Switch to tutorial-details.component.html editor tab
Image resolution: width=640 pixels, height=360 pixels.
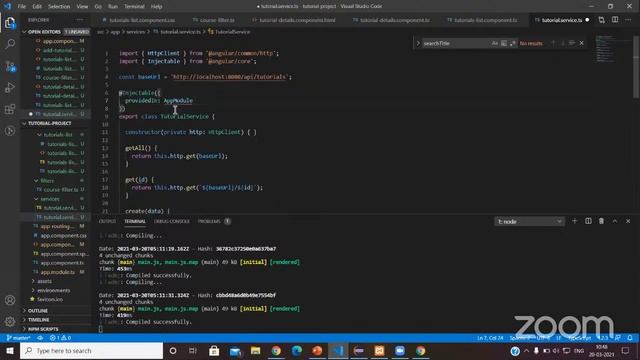[x=293, y=20]
